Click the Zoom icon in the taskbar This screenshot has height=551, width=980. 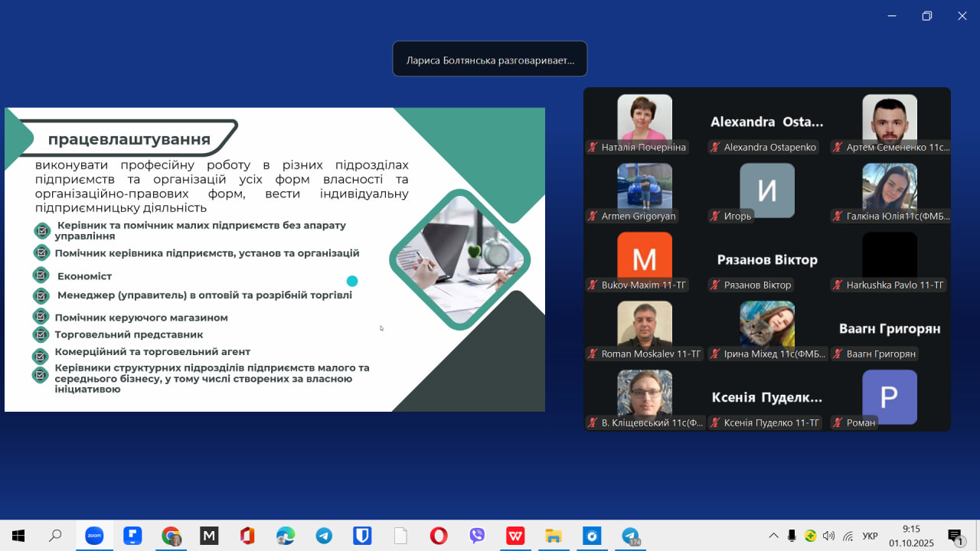(x=94, y=536)
